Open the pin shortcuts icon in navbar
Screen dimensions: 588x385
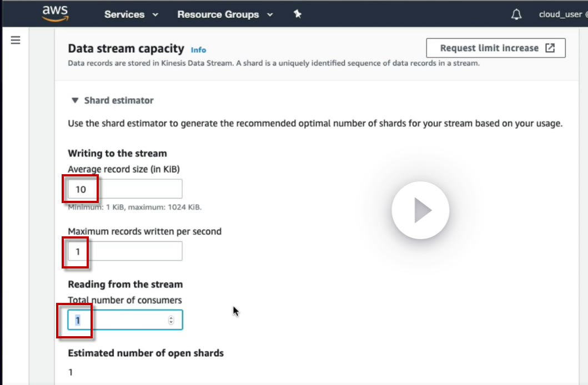point(298,14)
